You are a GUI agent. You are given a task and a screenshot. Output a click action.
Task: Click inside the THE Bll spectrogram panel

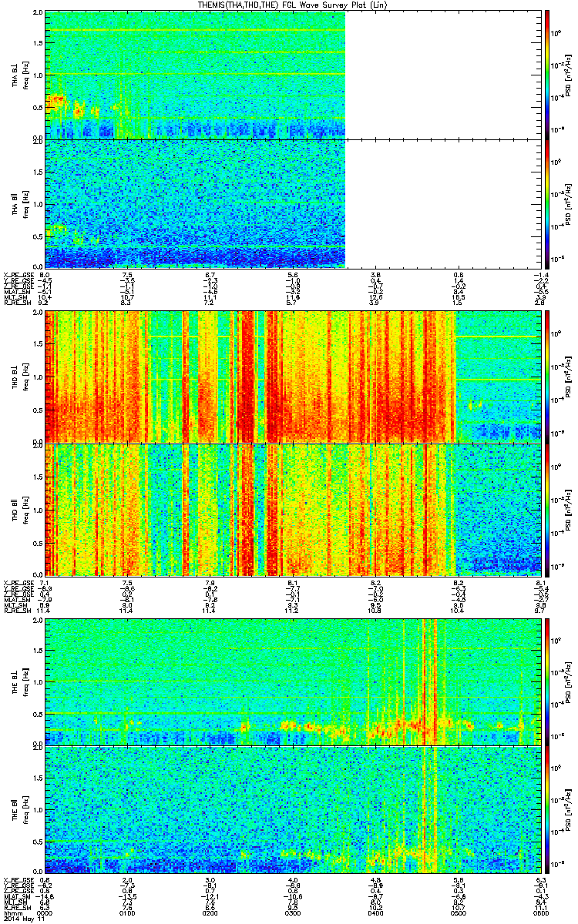coord(294,809)
